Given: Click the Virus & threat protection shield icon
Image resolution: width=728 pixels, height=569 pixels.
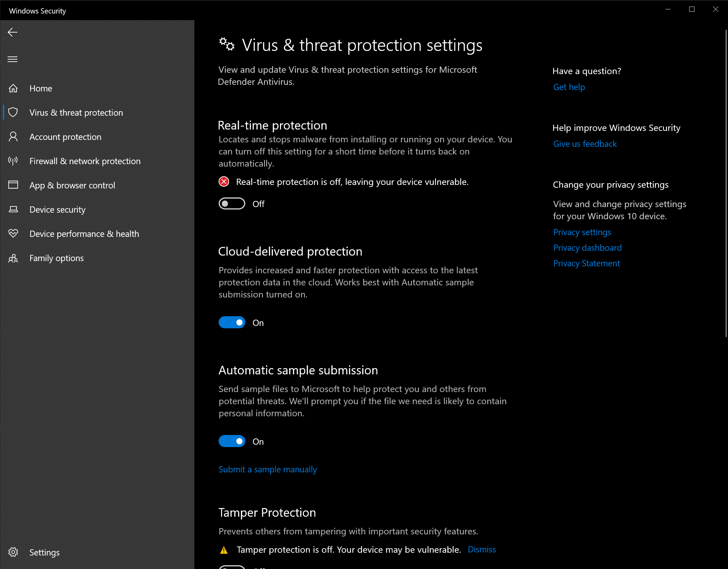Looking at the screenshot, I should pyautogui.click(x=13, y=113).
